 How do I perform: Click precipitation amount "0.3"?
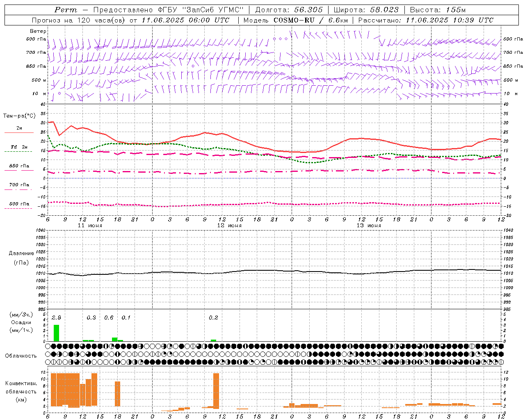91,318
